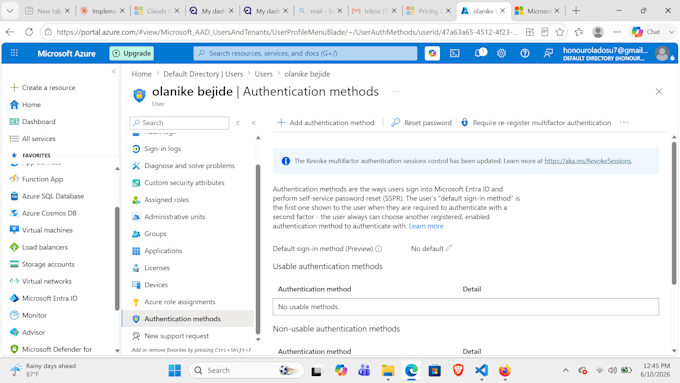
Task: Click info icon beside Default sign-in method
Action: click(379, 249)
